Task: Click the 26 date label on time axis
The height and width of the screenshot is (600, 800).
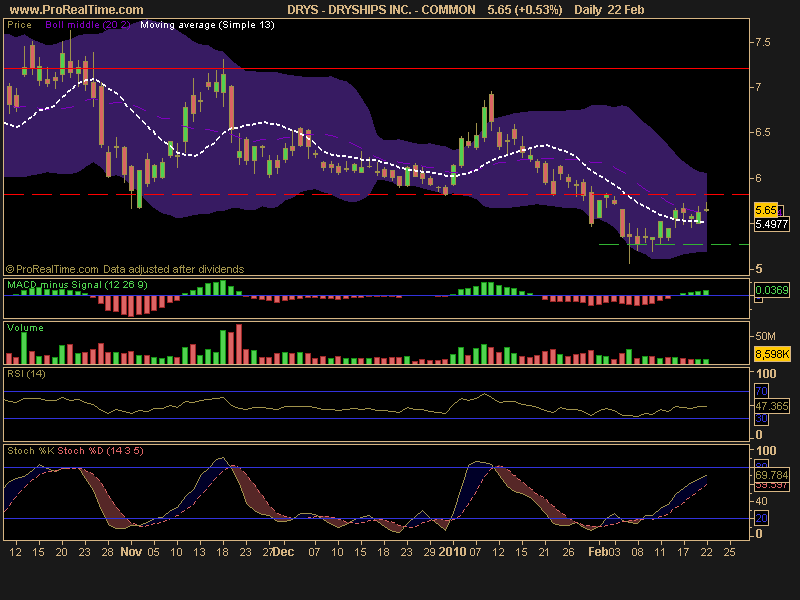Action: pos(568,552)
